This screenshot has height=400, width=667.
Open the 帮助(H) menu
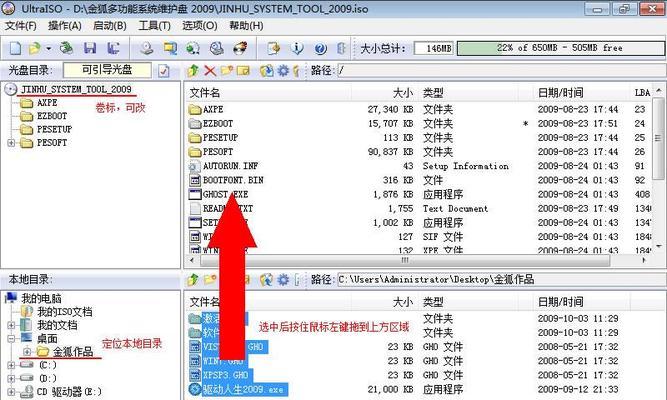pos(246,26)
